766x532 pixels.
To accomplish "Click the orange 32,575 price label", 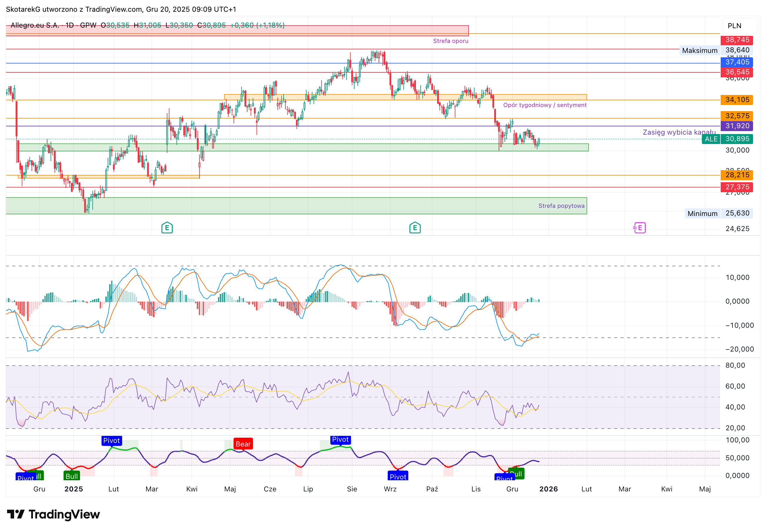I will point(737,116).
